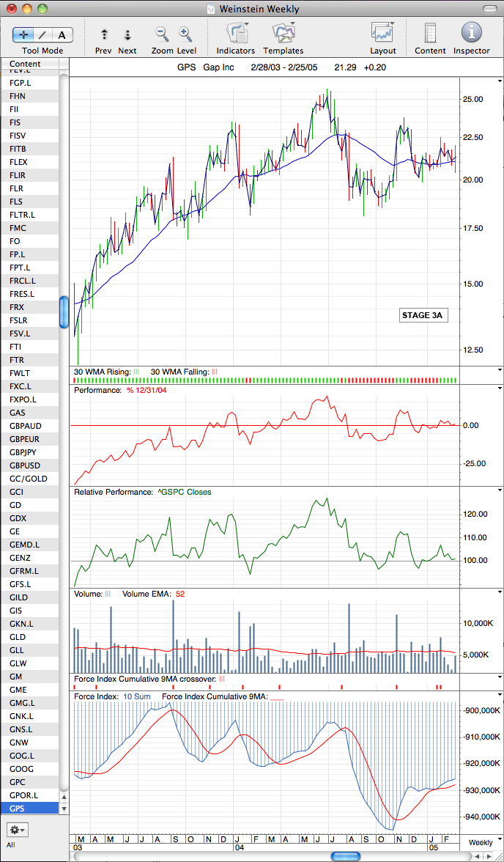Open the Volume pane menu triangle

[x=500, y=592]
